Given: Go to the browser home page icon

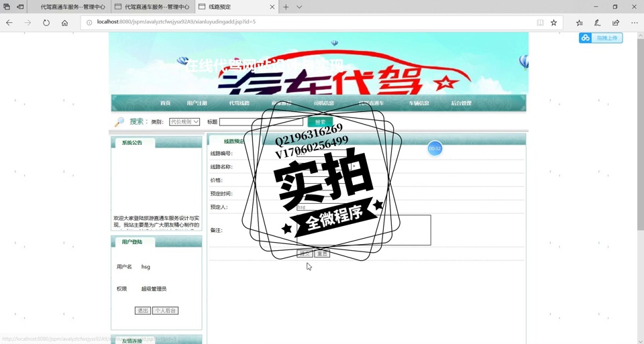Looking at the screenshot, I should click(x=64, y=22).
